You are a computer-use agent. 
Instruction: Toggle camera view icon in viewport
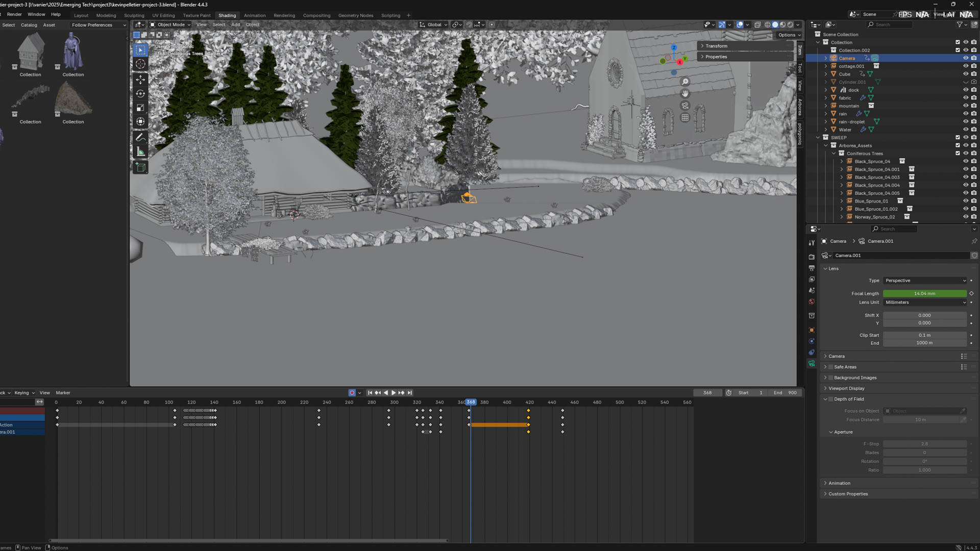click(685, 106)
